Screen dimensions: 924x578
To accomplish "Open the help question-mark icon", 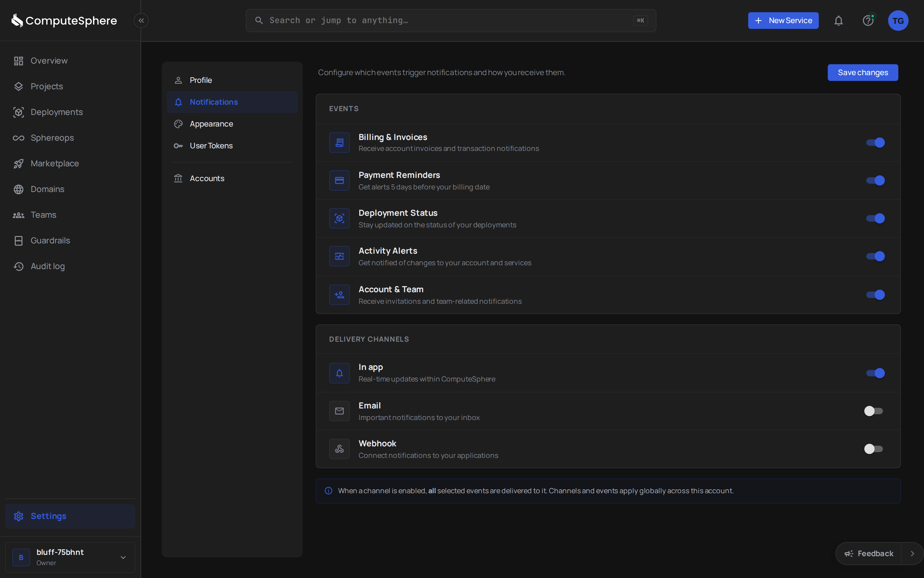I will (x=868, y=21).
